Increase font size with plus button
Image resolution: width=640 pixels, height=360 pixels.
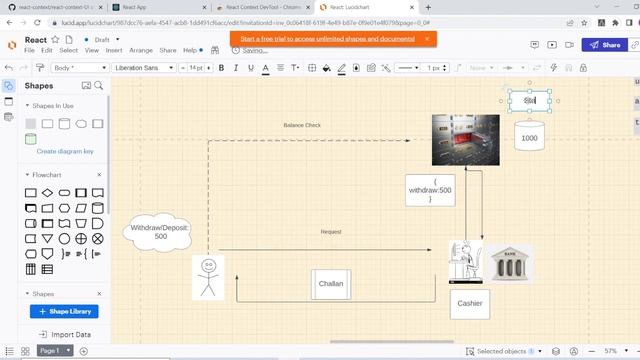click(x=209, y=68)
